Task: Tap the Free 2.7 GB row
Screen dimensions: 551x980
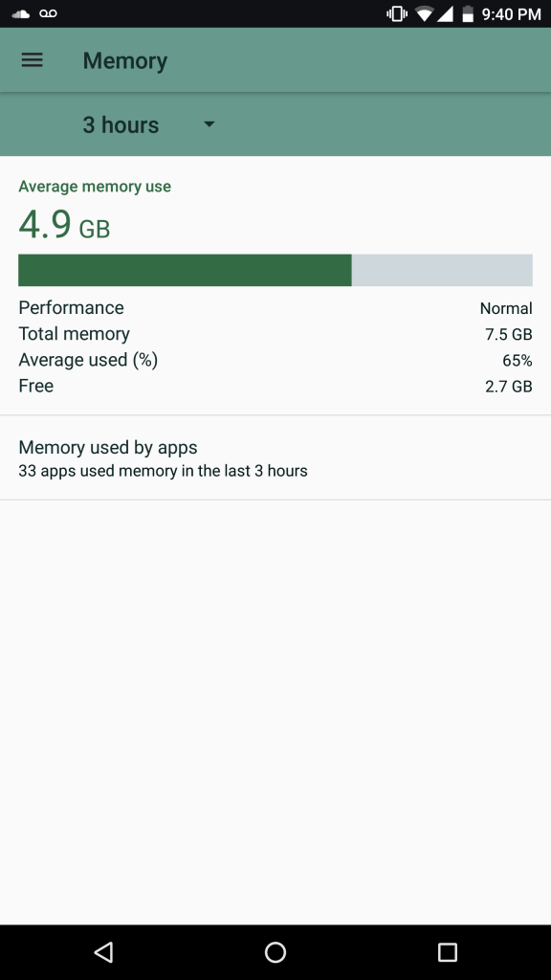Action: click(275, 386)
